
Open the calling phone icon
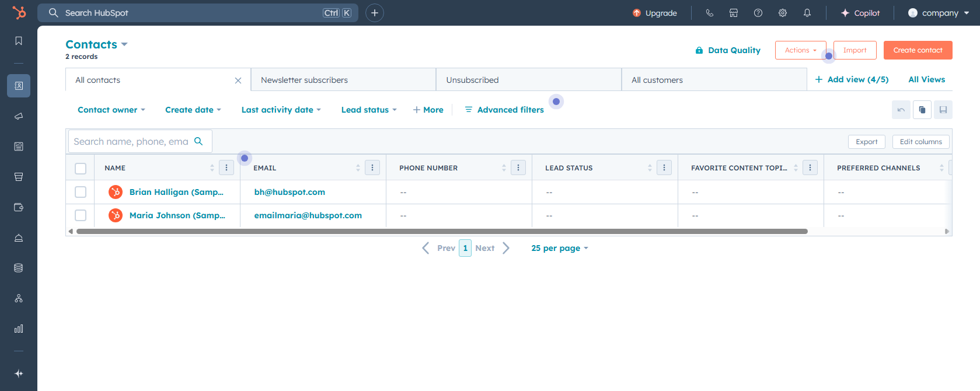tap(710, 13)
